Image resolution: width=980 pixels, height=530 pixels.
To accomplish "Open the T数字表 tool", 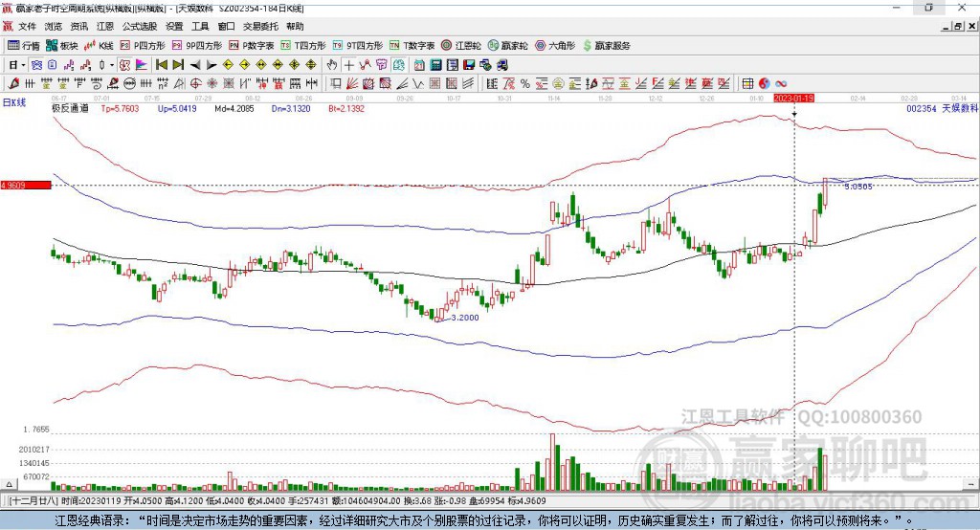I will pos(412,46).
